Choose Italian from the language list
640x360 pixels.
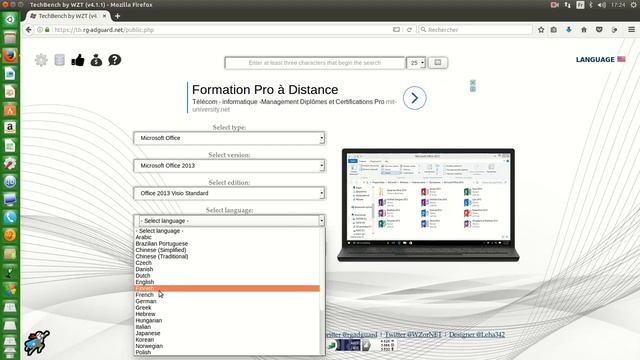[x=227, y=327]
